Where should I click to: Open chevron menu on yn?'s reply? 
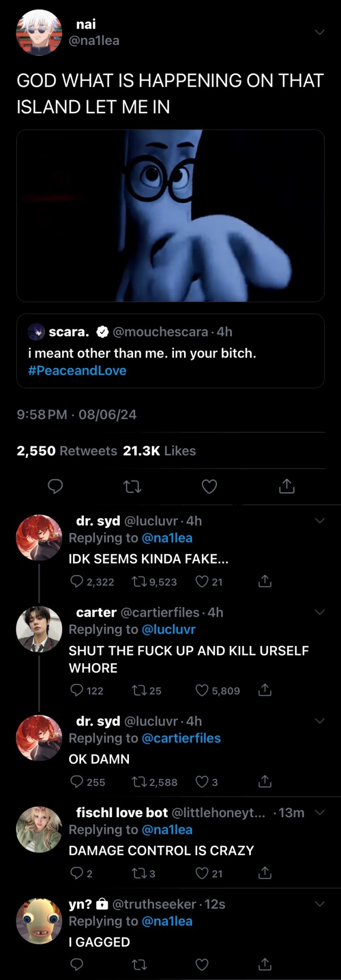[x=320, y=904]
